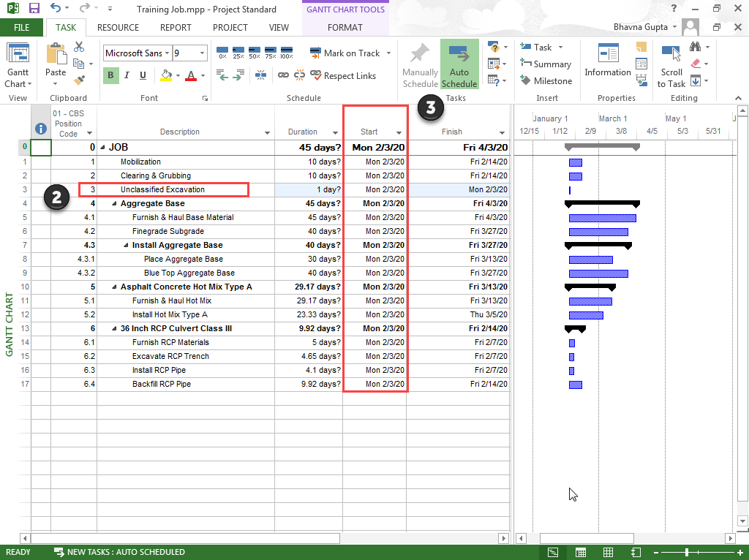The image size is (749, 560).
Task: Open the FILE menu
Action: click(x=22, y=27)
